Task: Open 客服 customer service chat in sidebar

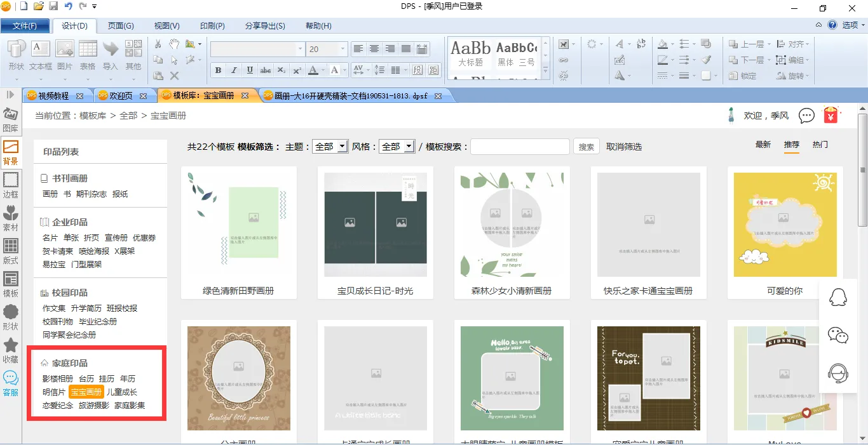Action: tap(11, 383)
